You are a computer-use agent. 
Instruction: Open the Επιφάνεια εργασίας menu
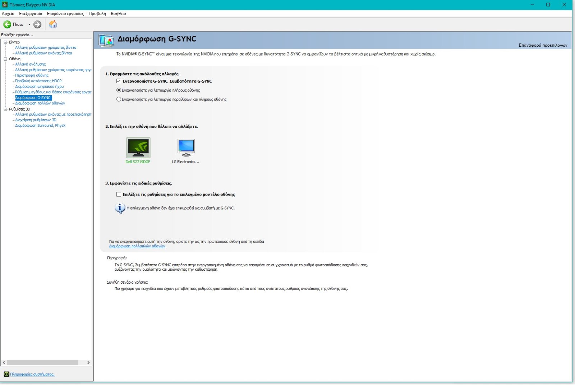[x=65, y=14]
